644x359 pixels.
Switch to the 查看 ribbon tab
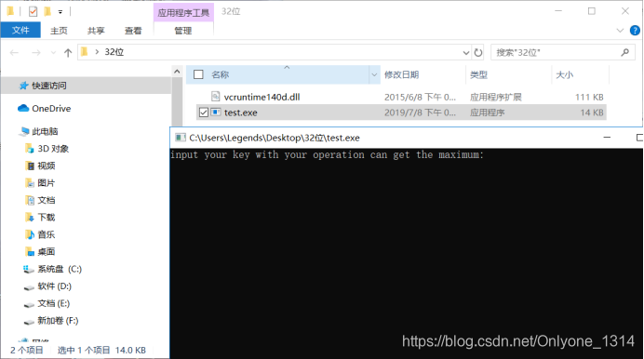tap(133, 31)
